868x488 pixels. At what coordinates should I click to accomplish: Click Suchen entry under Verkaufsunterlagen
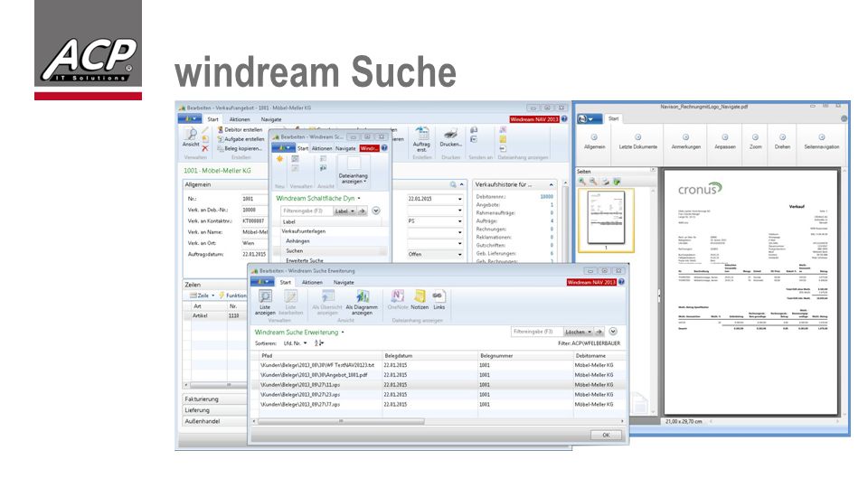[x=295, y=250]
